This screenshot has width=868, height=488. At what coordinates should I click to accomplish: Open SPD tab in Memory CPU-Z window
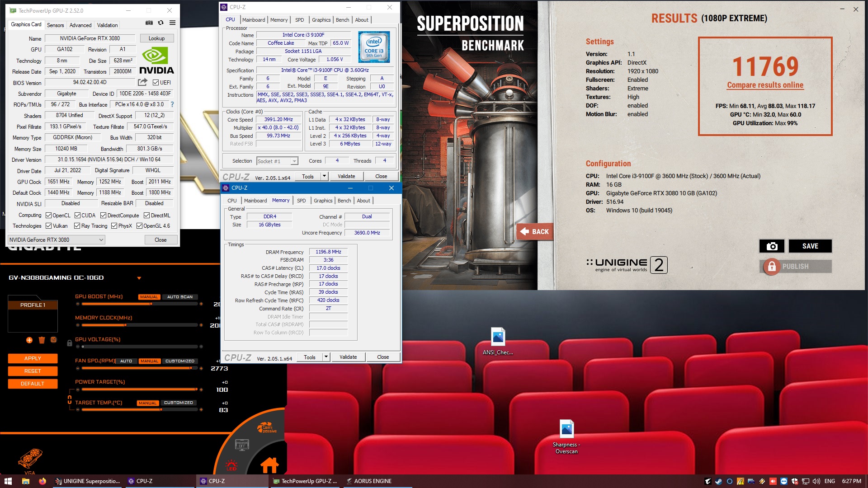click(x=302, y=201)
